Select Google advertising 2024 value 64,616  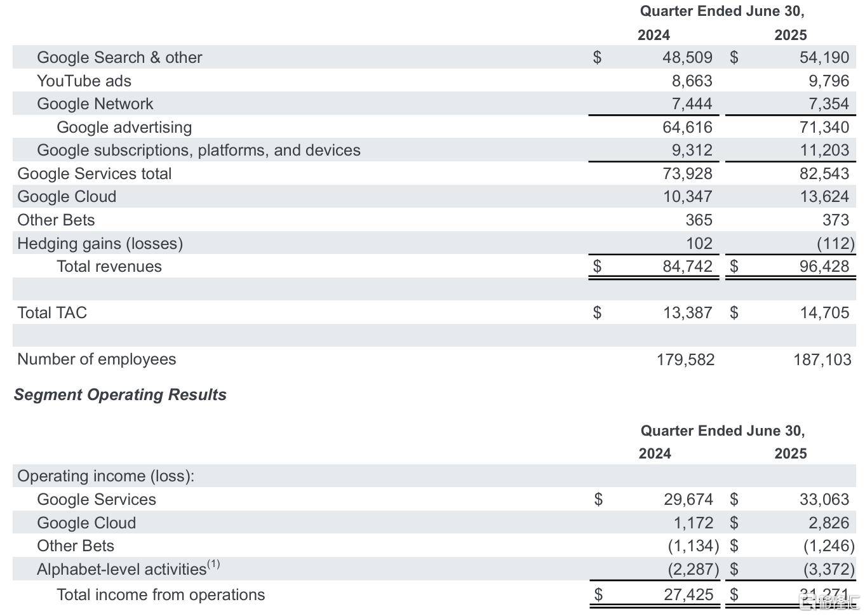(x=687, y=127)
